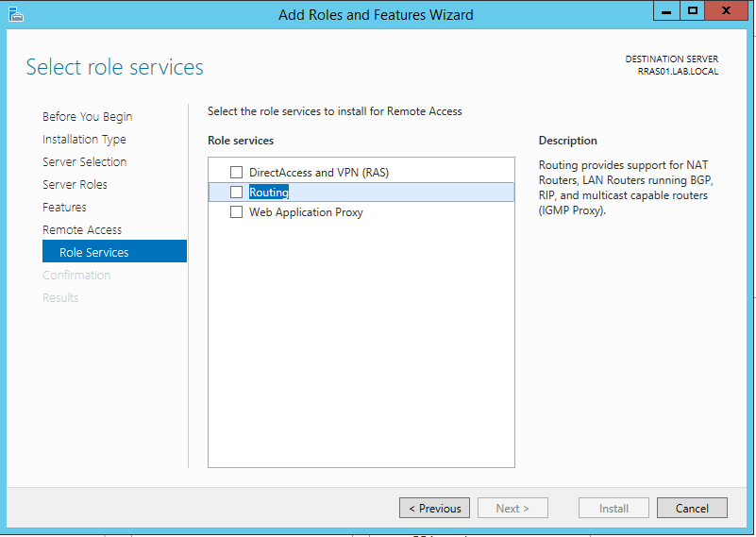Click the Previous button

pos(434,508)
